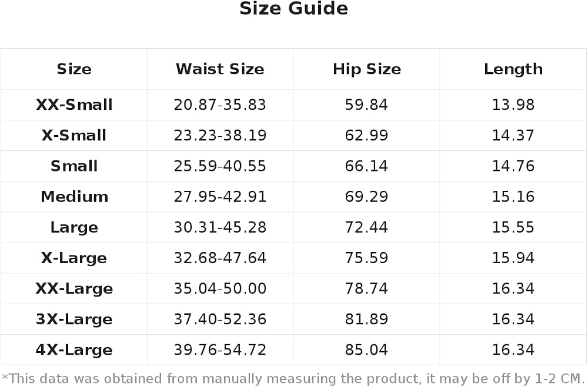Select the XX-Large row label
Viewport: 588px width, 387px height.
click(x=74, y=289)
